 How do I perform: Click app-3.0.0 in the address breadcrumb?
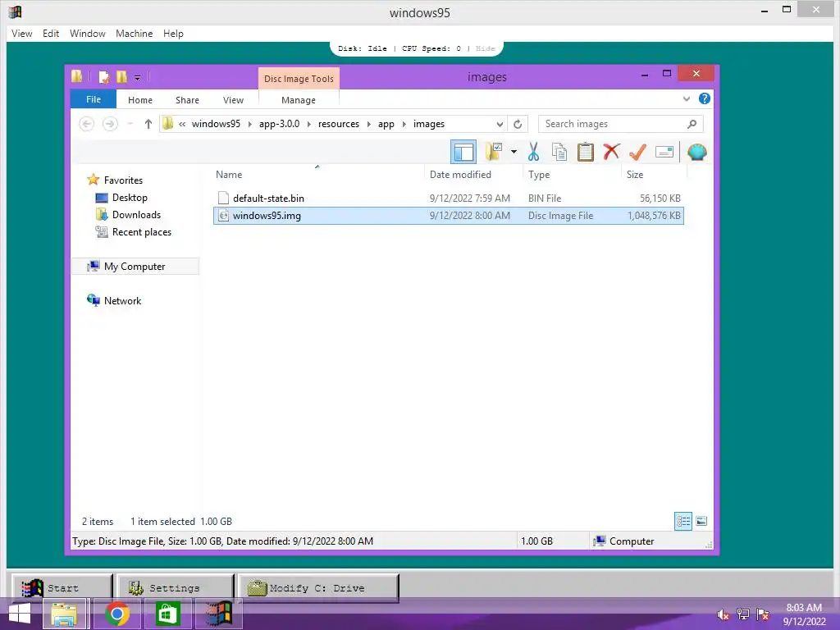[x=279, y=125]
